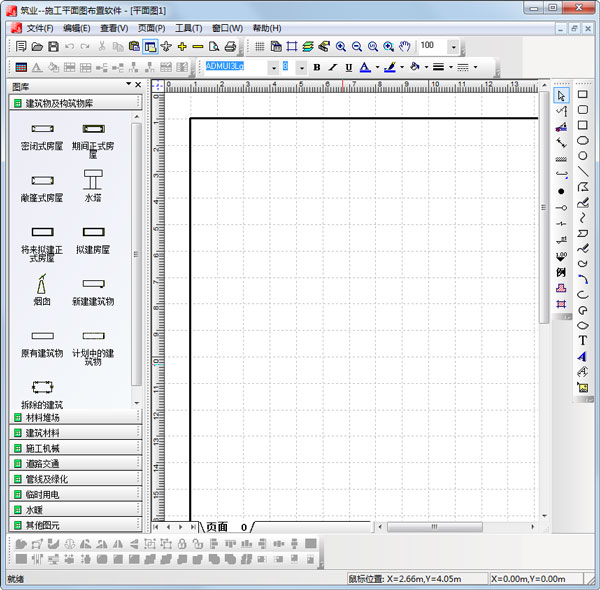The image size is (600, 590).
Task: Select the Pan hand tool
Action: point(405,47)
